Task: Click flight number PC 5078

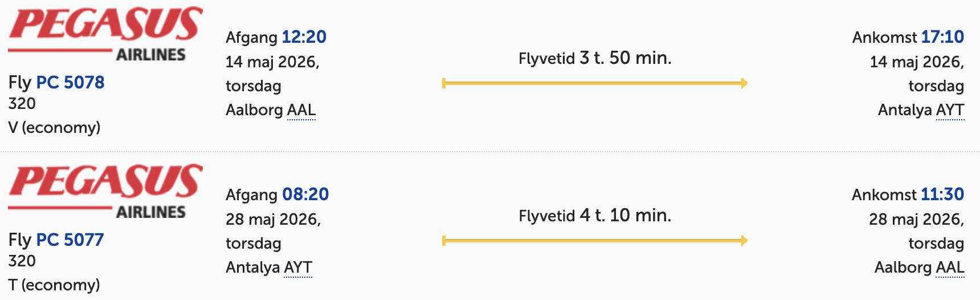Action: 70,83
